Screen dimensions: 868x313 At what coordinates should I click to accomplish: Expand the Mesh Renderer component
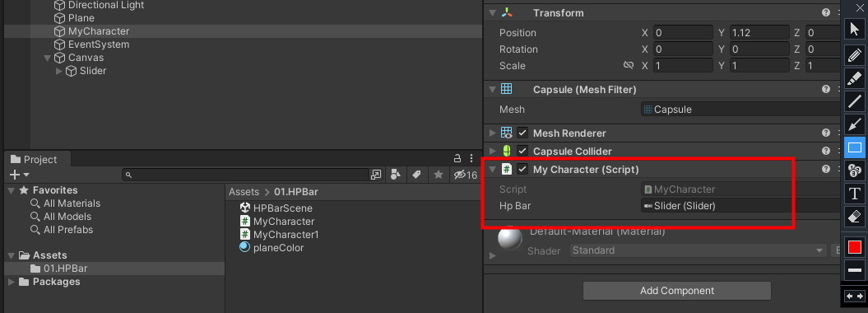click(492, 133)
